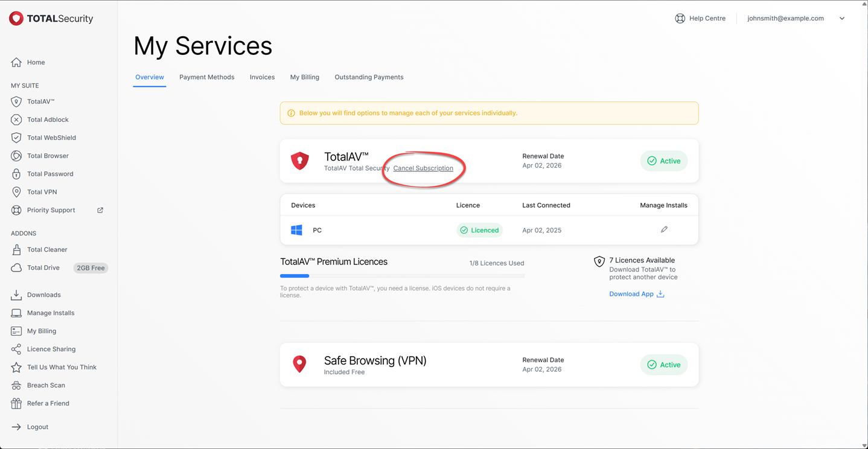Image resolution: width=868 pixels, height=449 pixels.
Task: Open Breach Scan icon
Action: pyautogui.click(x=16, y=385)
